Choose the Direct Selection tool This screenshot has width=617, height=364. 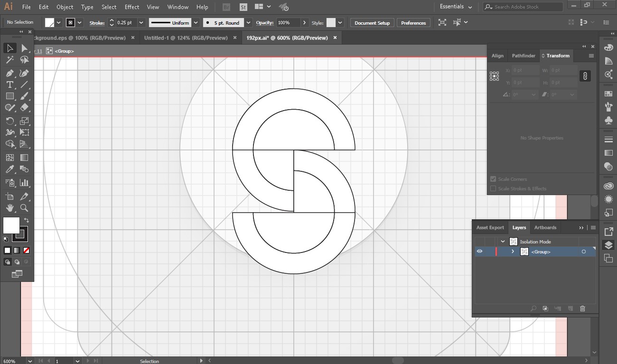tap(24, 48)
